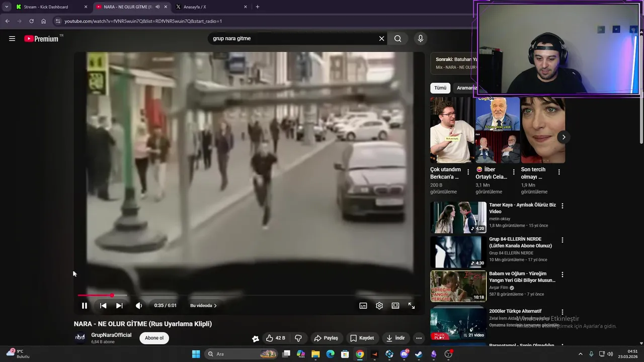This screenshot has width=644, height=362.
Task: Open File Explorer from taskbar
Action: pos(315,354)
